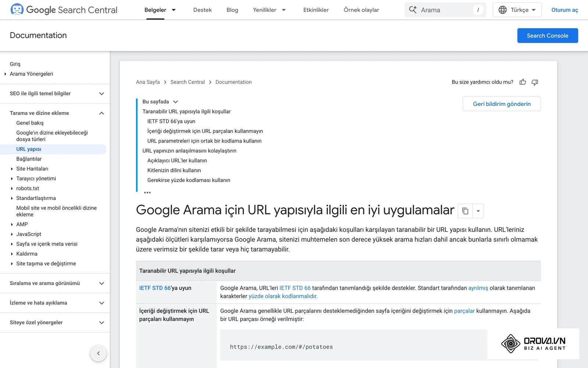Expand the three dots under the table of contents

pyautogui.click(x=147, y=192)
